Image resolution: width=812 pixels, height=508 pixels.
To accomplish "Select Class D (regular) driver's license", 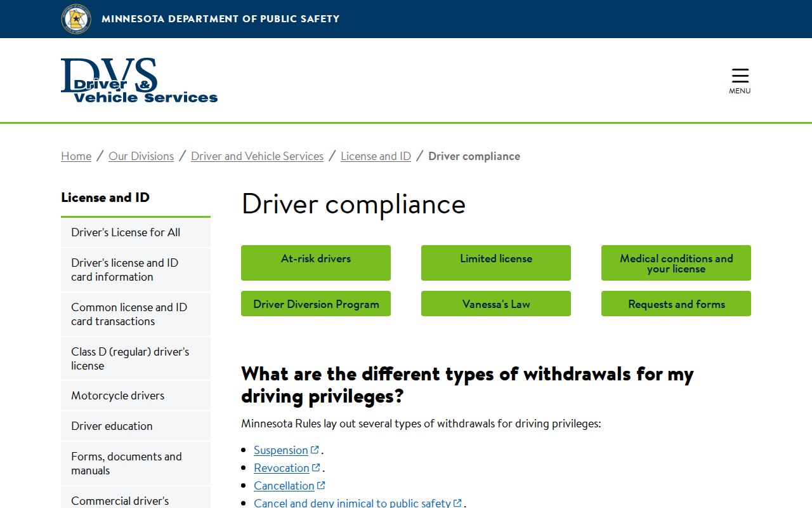I will pyautogui.click(x=136, y=359).
